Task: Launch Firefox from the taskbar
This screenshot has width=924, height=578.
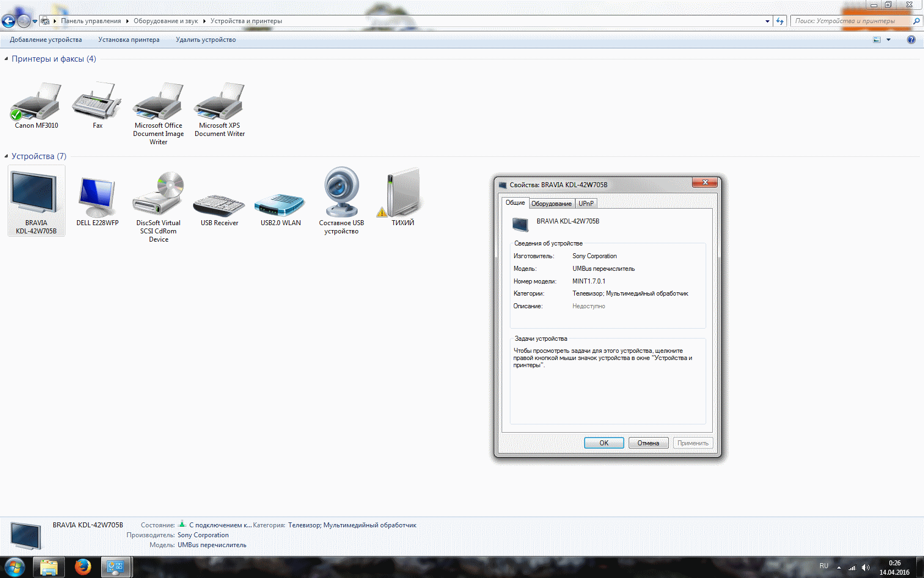Action: (x=82, y=567)
